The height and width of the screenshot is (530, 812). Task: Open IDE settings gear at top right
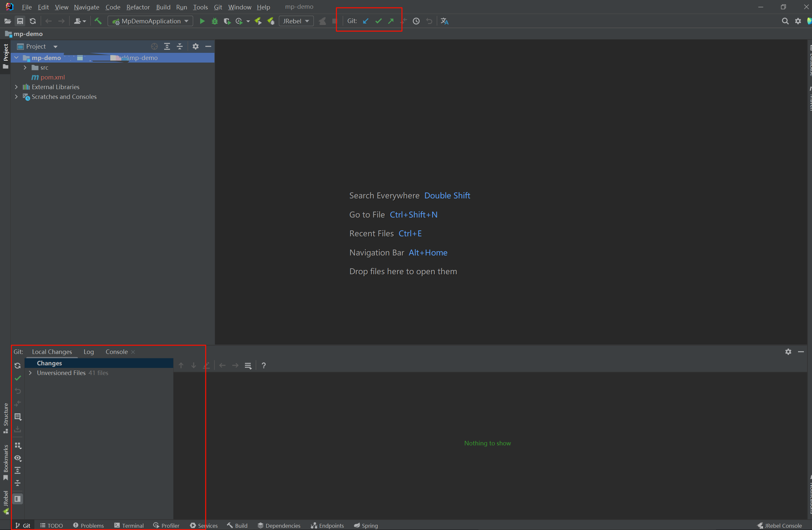pyautogui.click(x=798, y=21)
